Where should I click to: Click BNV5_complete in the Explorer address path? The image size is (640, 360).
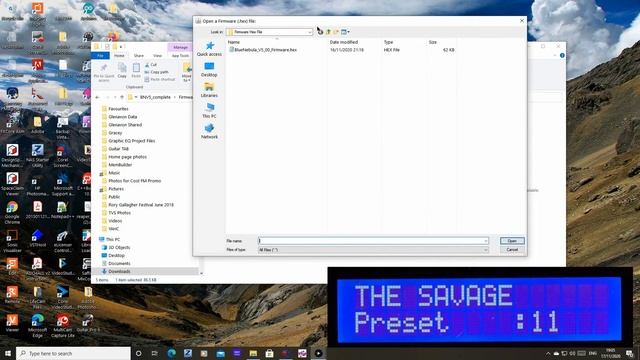155,97
